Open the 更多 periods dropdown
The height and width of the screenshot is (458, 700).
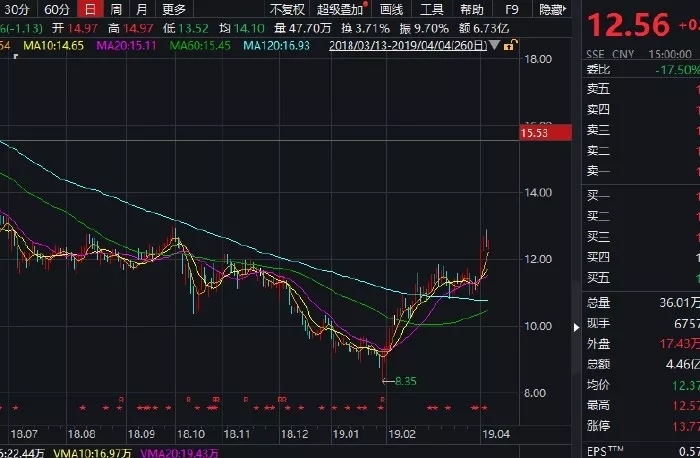click(173, 9)
